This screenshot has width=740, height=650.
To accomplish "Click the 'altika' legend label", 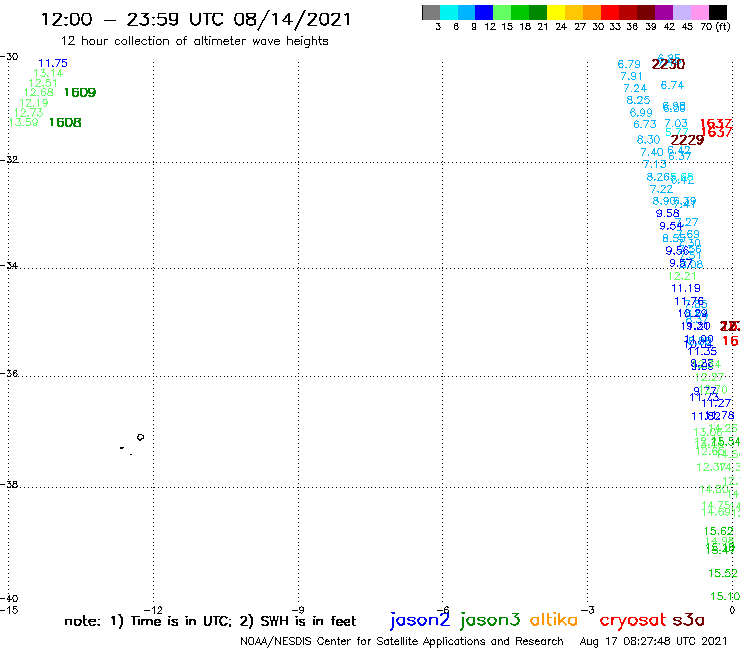I will [554, 620].
